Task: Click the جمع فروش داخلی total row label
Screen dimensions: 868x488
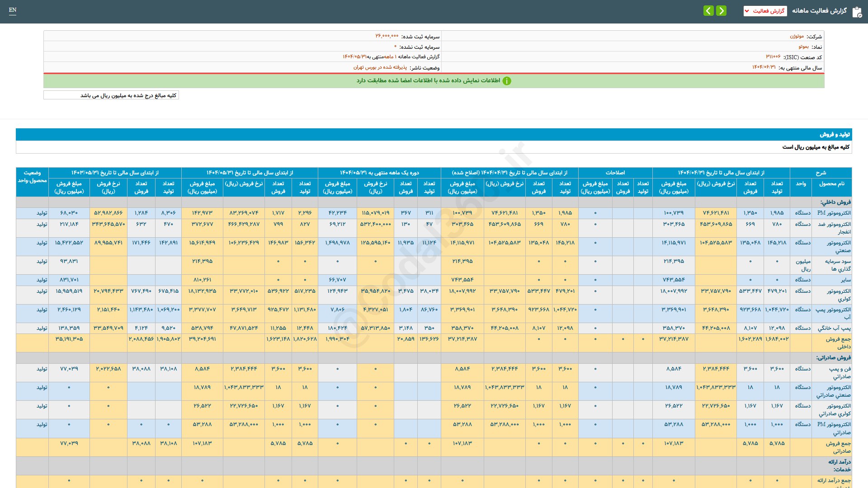Action: 838,343
